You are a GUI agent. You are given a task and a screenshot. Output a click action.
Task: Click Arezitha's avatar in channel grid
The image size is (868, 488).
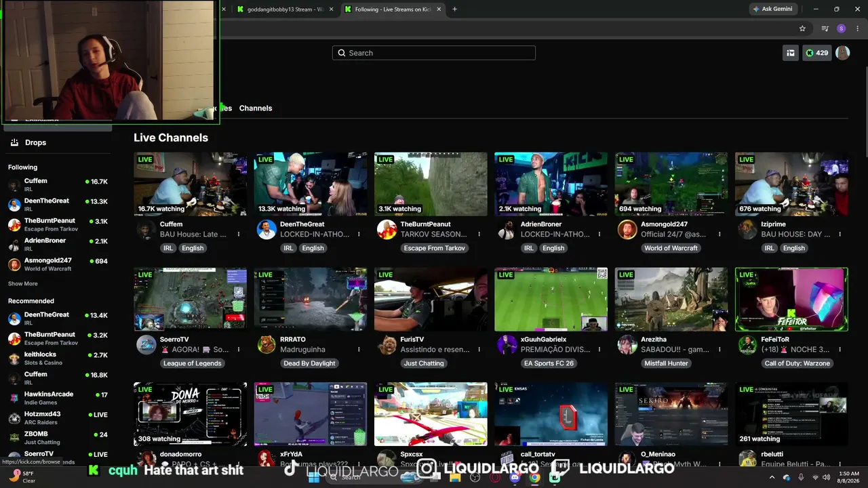627,345
